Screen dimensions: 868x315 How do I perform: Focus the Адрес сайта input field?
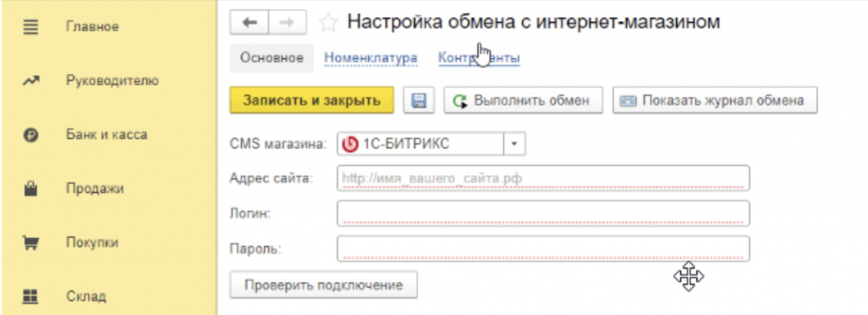(x=543, y=179)
